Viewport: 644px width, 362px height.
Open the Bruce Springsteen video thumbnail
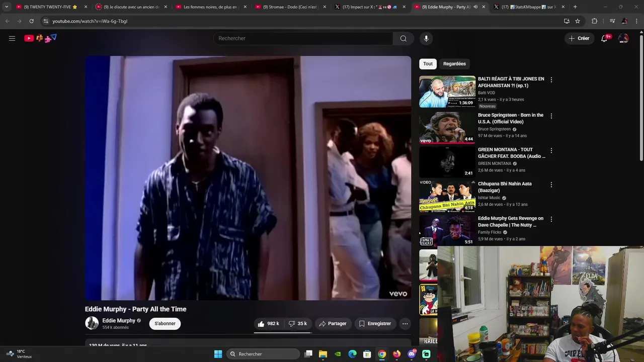[447, 127]
